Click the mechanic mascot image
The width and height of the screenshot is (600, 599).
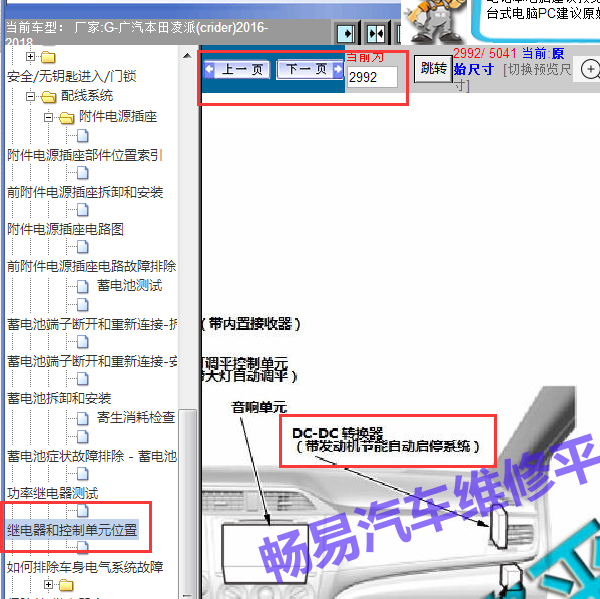point(434,21)
